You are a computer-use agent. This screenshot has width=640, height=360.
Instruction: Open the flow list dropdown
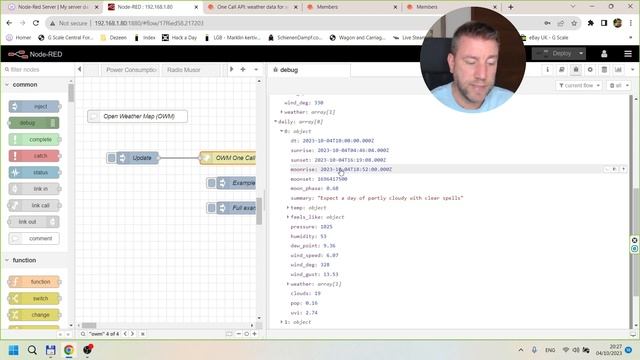pos(256,69)
